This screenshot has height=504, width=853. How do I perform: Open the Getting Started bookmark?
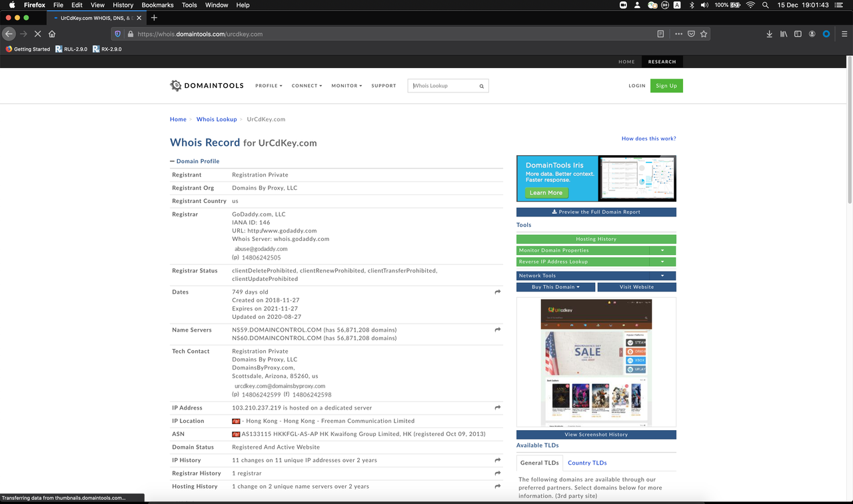click(x=27, y=49)
